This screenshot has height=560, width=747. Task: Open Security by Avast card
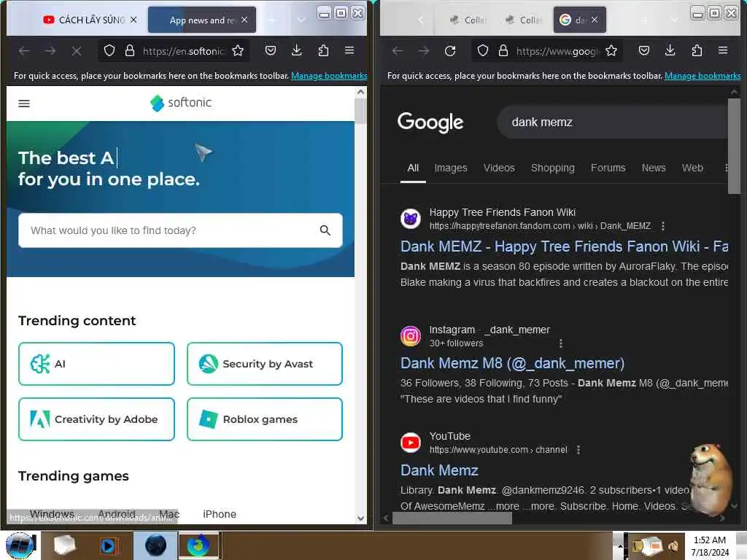(x=265, y=364)
